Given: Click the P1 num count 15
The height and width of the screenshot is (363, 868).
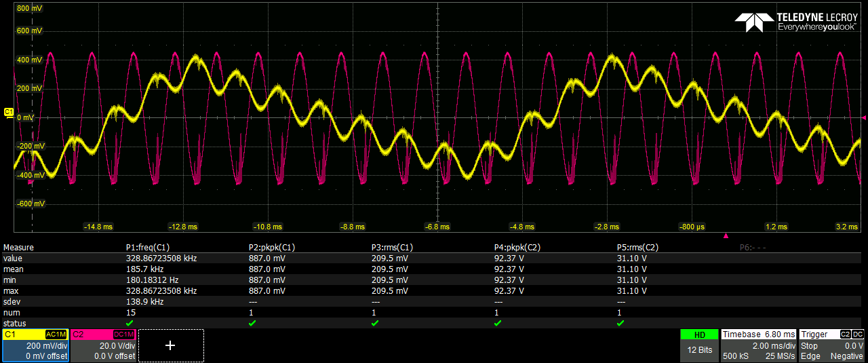Looking at the screenshot, I should pos(130,313).
